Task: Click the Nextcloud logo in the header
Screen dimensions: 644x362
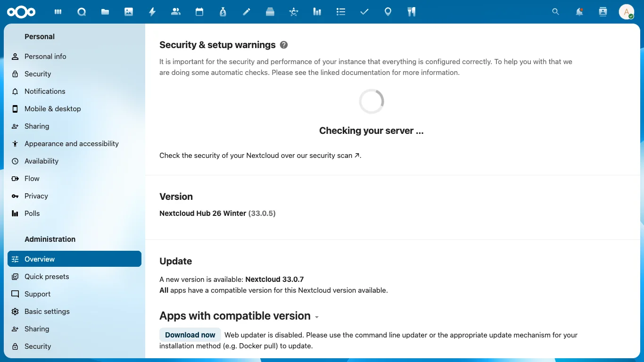Action: [x=21, y=12]
